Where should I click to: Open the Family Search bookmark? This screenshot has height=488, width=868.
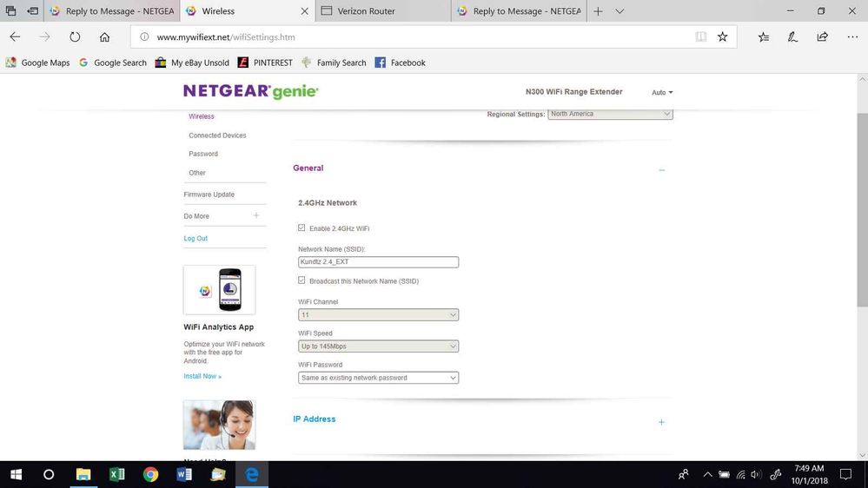[334, 63]
